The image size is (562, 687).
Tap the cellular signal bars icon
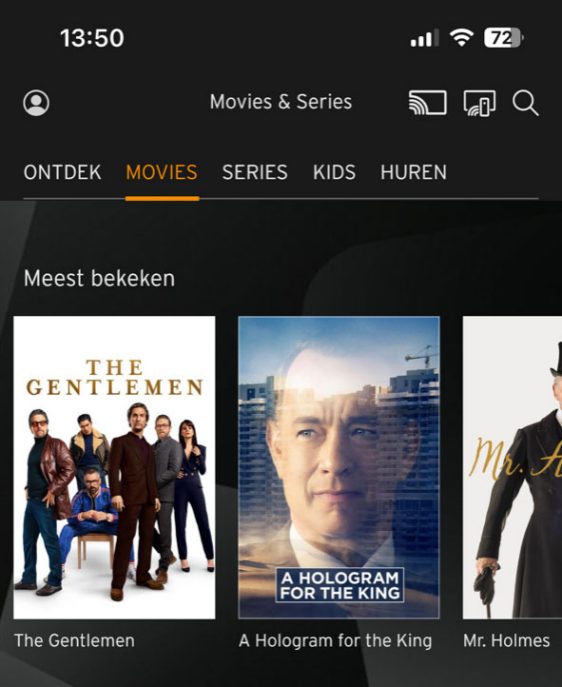[424, 38]
